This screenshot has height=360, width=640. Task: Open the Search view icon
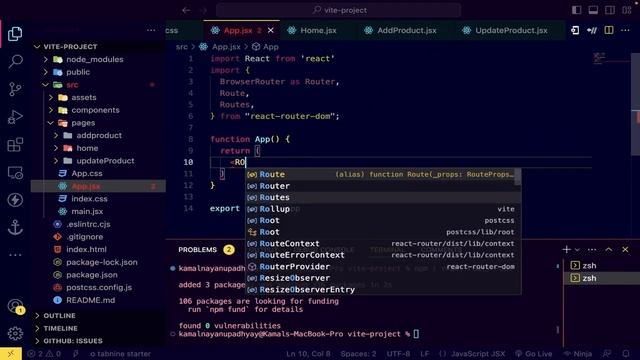click(15, 62)
